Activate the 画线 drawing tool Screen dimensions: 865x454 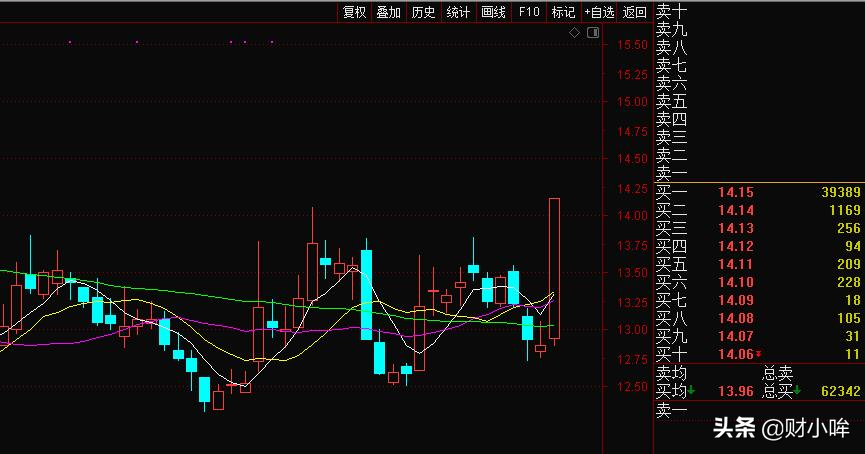[x=493, y=12]
